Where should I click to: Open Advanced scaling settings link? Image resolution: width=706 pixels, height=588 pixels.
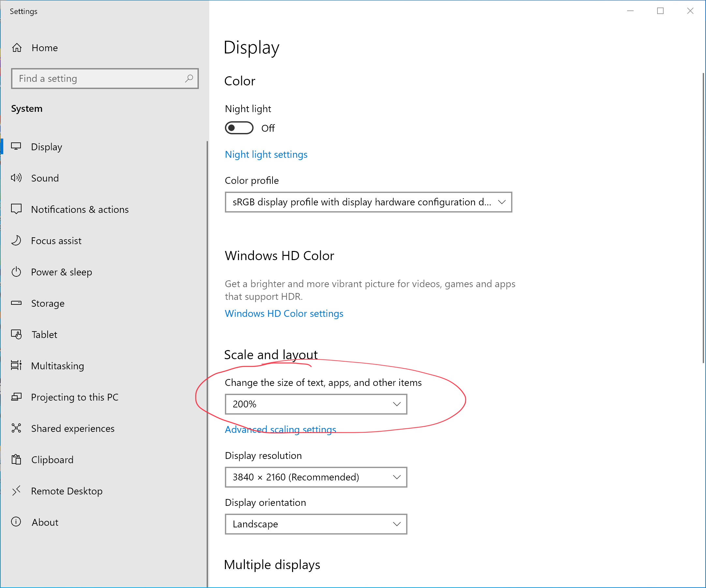(280, 429)
